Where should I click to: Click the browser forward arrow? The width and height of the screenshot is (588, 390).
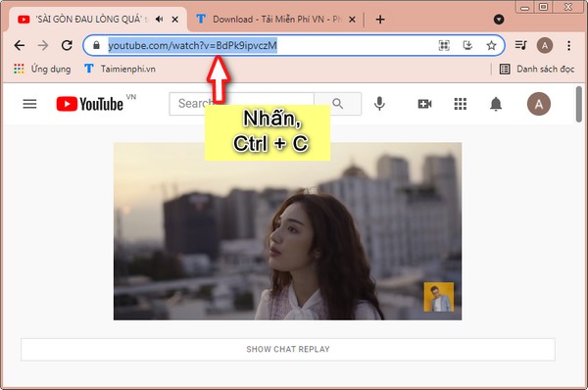[x=43, y=45]
